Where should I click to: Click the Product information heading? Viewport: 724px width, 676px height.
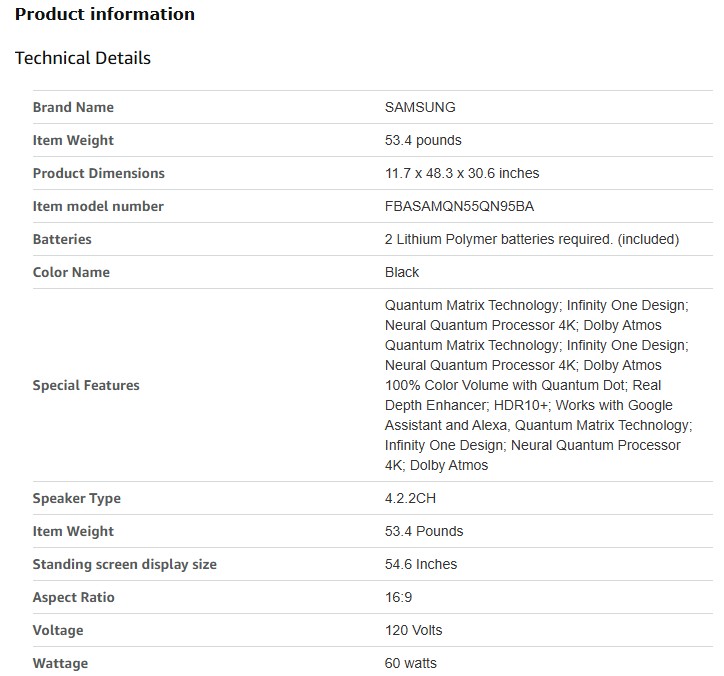(105, 14)
